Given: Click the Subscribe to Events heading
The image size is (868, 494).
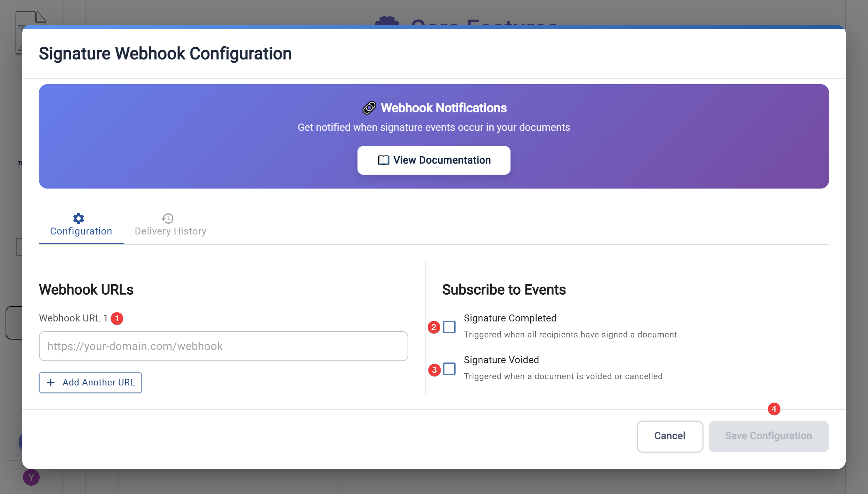Looking at the screenshot, I should point(504,289).
